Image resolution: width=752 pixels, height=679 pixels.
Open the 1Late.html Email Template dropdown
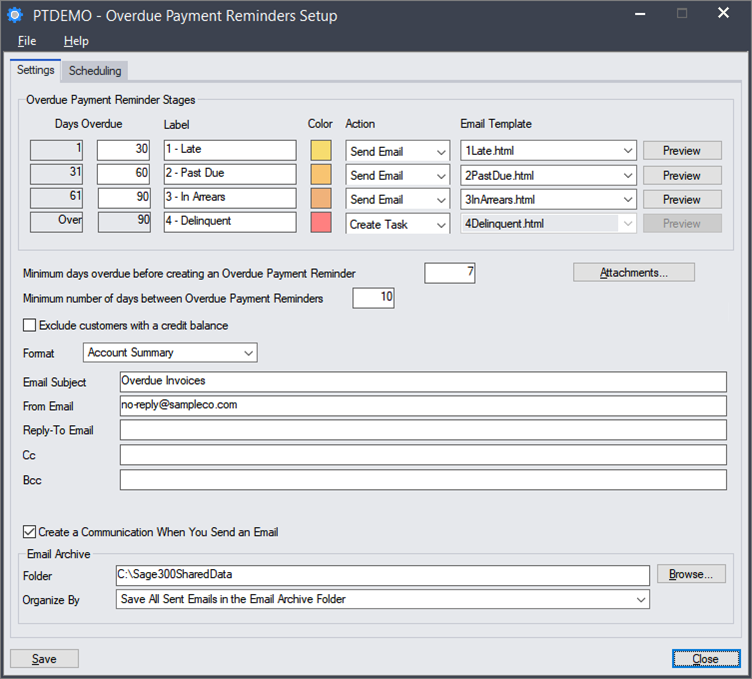[x=627, y=151]
